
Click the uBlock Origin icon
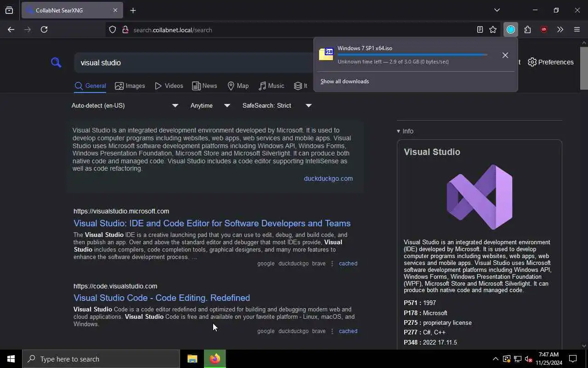point(544,29)
